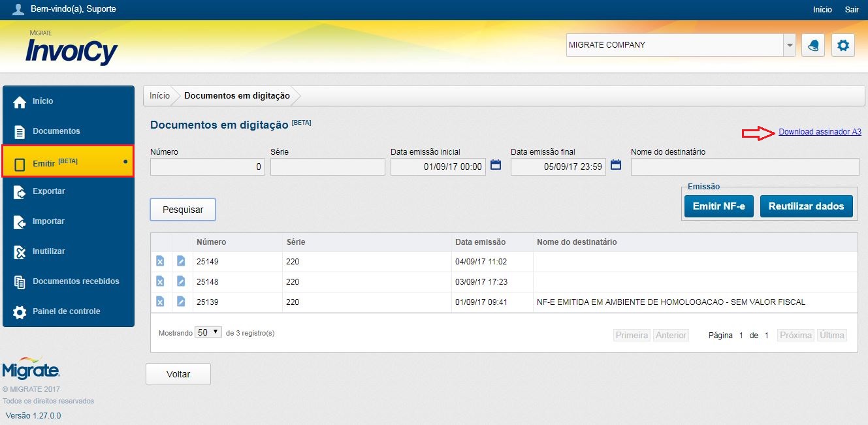Open the calendar for Data emissão final
This screenshot has width=868, height=425.
coord(615,166)
